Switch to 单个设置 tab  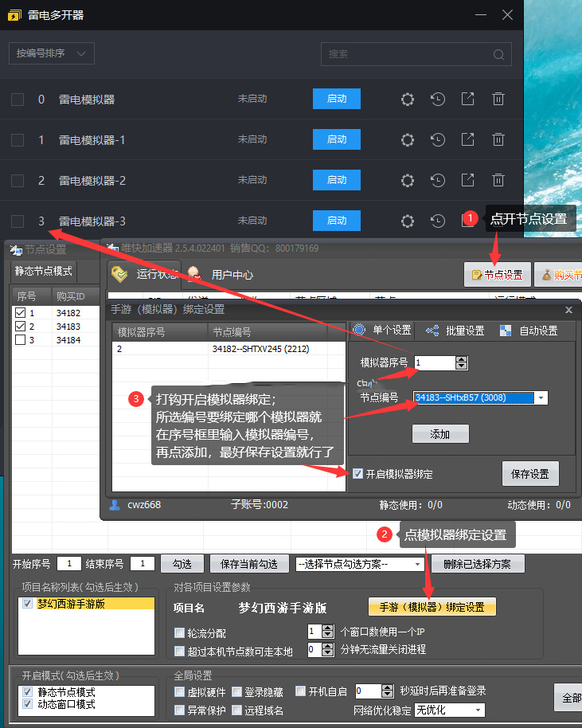pyautogui.click(x=382, y=330)
